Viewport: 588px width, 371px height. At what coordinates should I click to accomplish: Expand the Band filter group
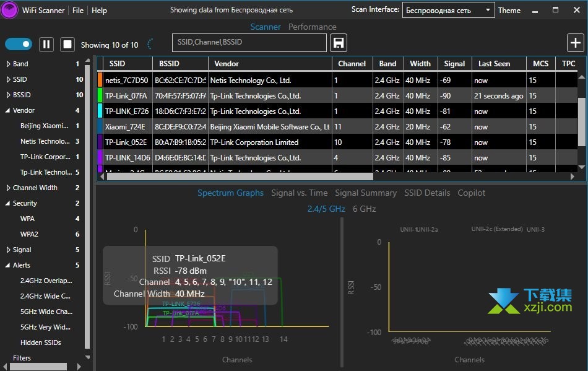(8, 64)
